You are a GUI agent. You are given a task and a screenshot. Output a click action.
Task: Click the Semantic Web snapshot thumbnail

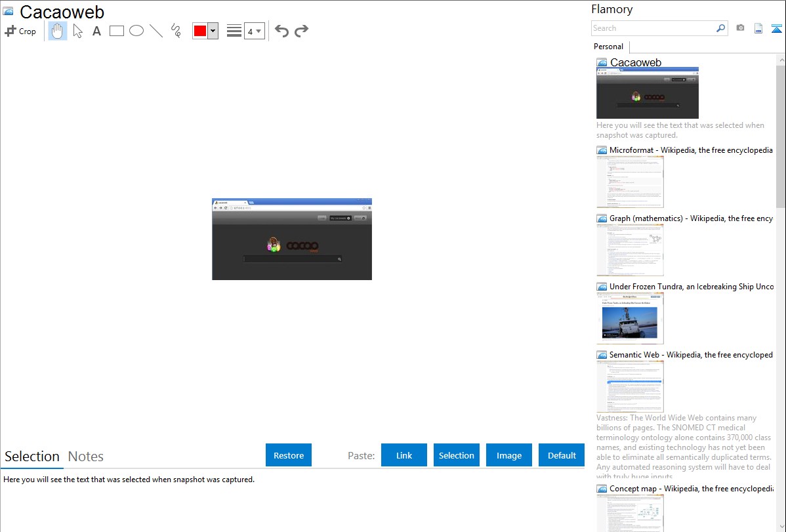pyautogui.click(x=630, y=386)
